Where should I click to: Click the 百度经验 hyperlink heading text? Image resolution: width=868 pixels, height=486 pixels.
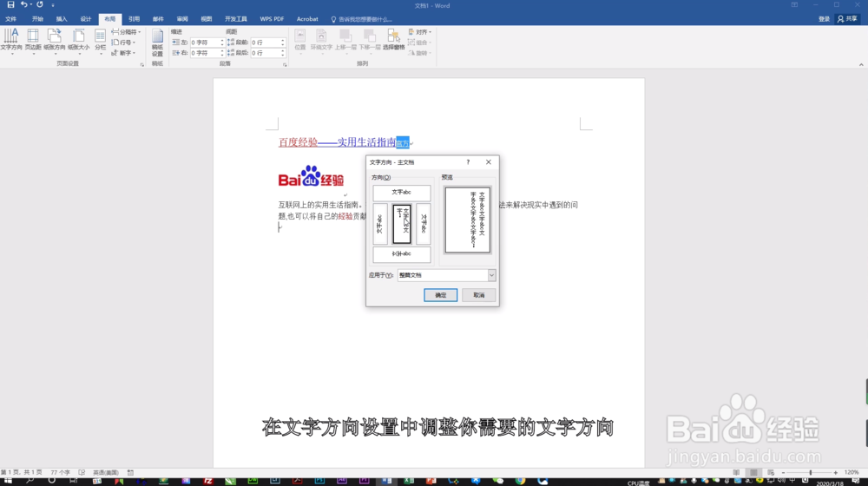[x=298, y=142]
